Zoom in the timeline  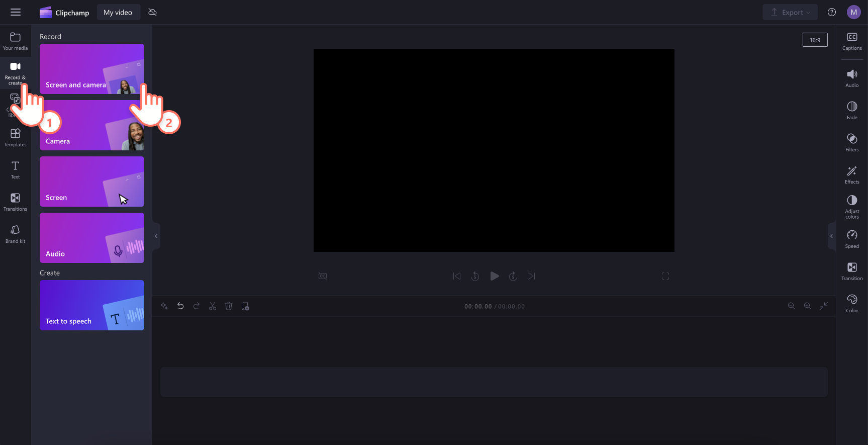pos(808,306)
